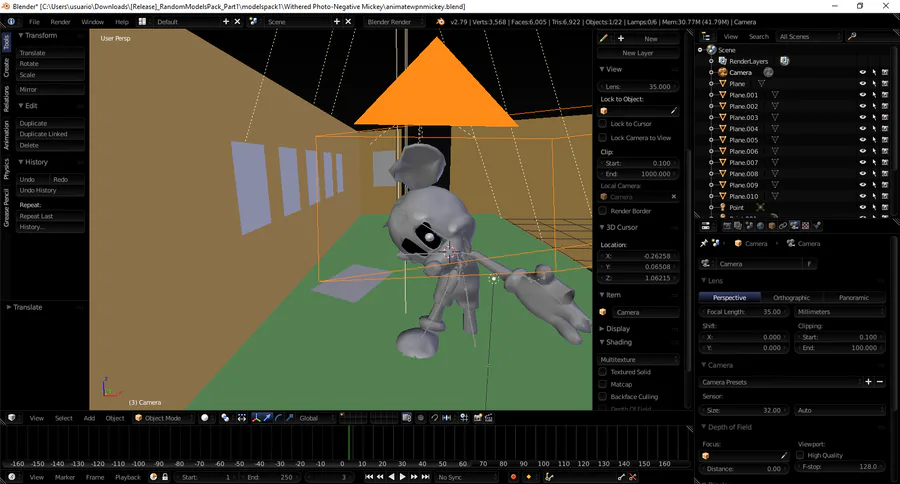The image size is (900, 484).
Task: Click the Play animation button
Action: (402, 477)
